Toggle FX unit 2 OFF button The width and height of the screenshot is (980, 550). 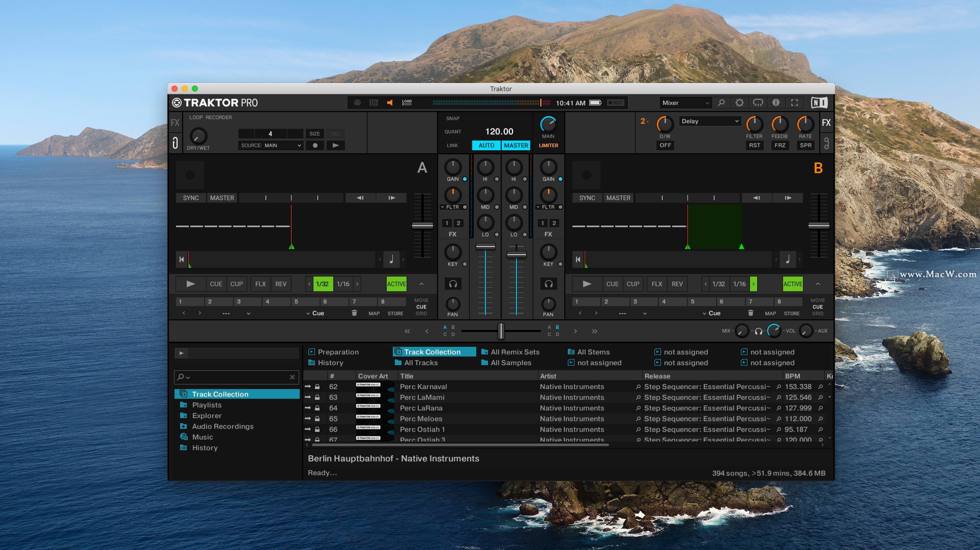tap(665, 145)
